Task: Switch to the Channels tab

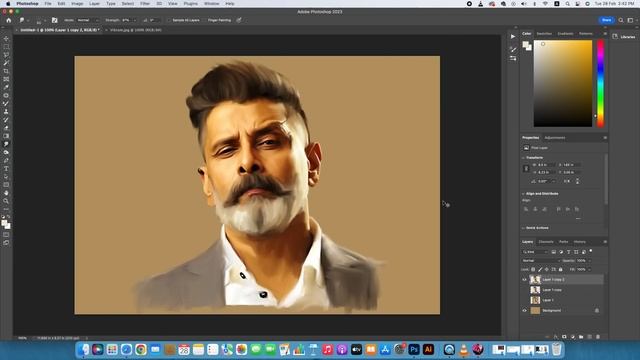Action: click(x=546, y=242)
